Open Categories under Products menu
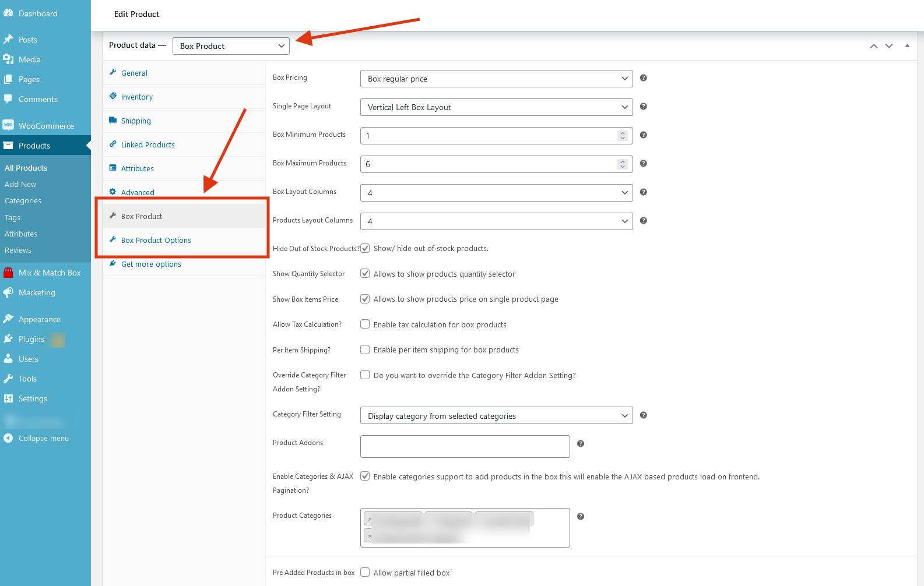 coord(23,200)
